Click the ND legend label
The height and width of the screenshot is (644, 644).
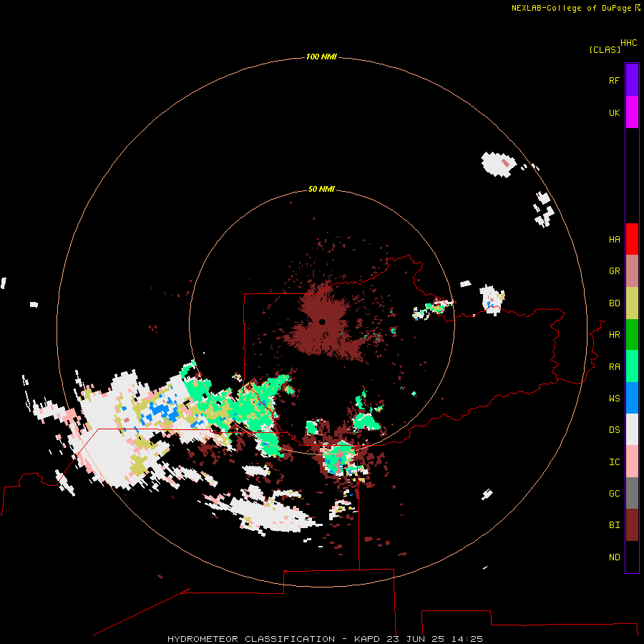point(614,557)
